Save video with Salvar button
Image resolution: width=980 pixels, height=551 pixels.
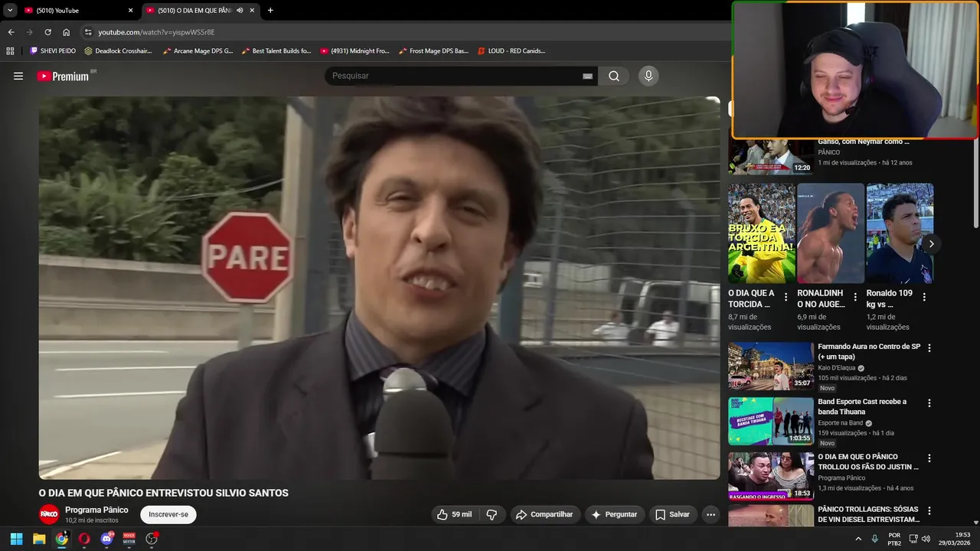click(672, 514)
